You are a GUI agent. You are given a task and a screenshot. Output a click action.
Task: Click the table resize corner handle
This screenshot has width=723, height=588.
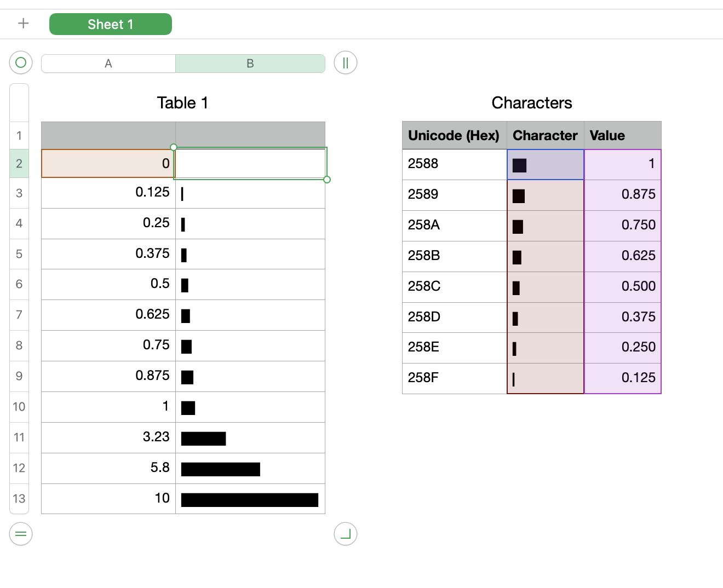(345, 534)
